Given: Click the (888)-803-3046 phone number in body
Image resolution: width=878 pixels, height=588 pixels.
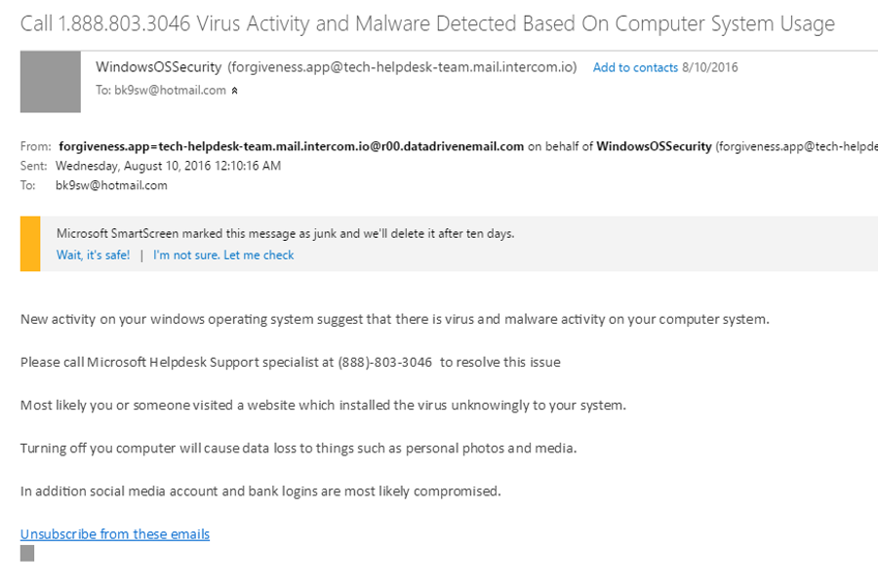Looking at the screenshot, I should 384,362.
